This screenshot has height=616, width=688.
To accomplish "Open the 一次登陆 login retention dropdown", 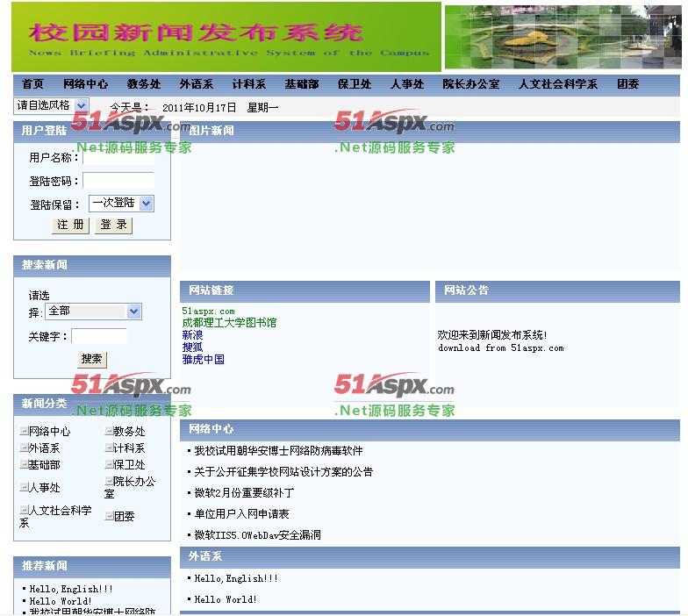I will (121, 204).
